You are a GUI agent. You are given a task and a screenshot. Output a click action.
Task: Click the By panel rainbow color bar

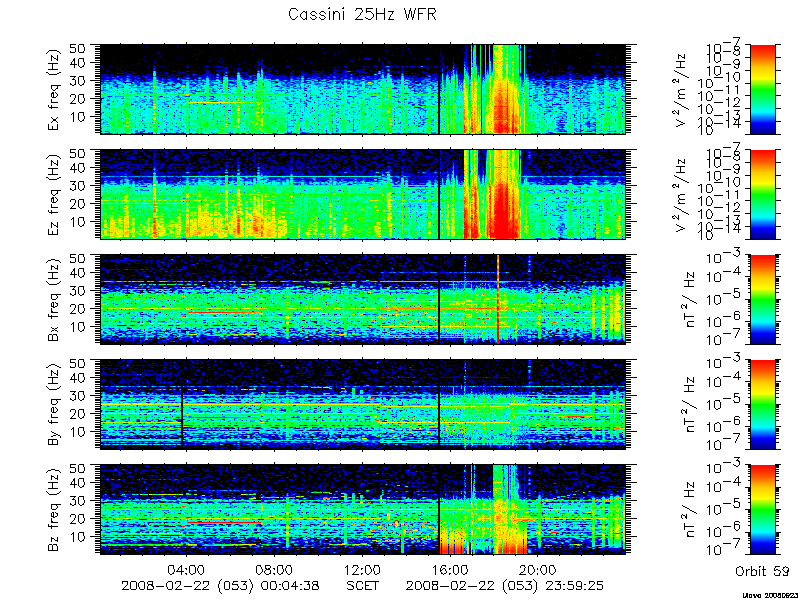tap(762, 405)
